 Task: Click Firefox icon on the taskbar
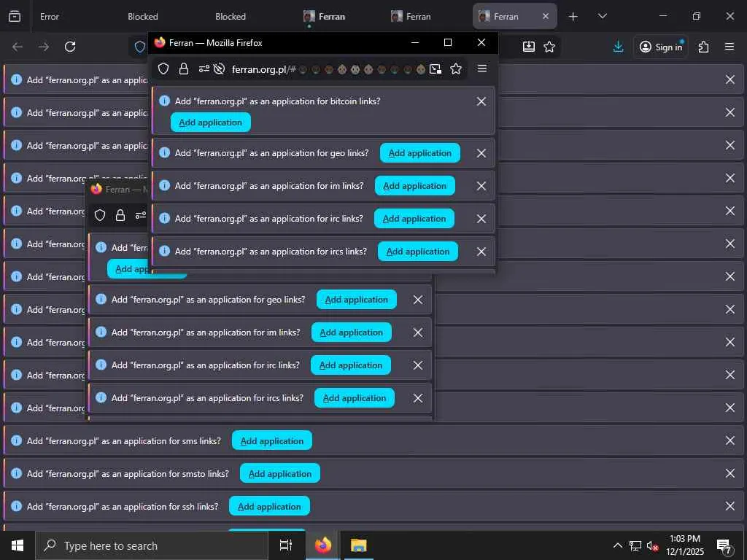click(x=323, y=545)
